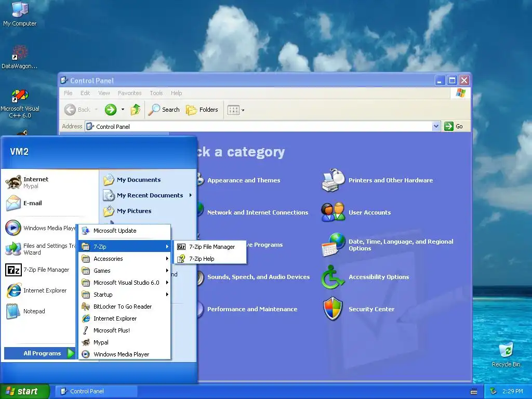The height and width of the screenshot is (399, 532).
Task: Open Sounds, Speech, and Audio Devices
Action: (258, 277)
